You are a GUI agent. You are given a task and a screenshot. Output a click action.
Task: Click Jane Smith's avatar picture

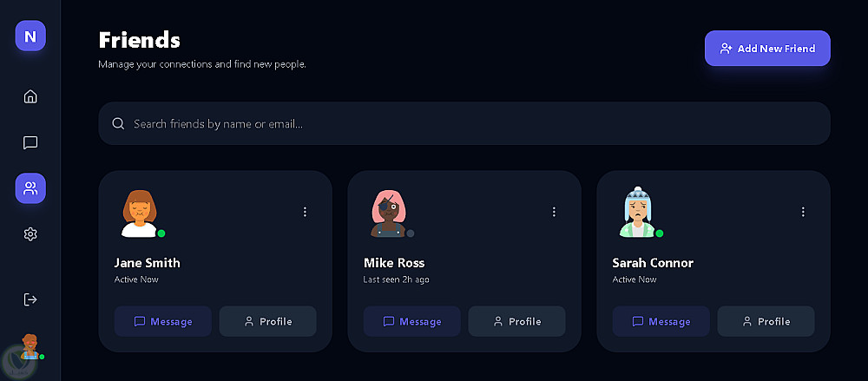click(138, 213)
